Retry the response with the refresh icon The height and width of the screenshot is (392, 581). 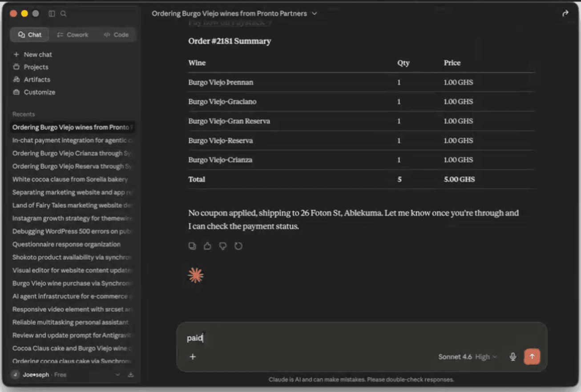click(238, 246)
